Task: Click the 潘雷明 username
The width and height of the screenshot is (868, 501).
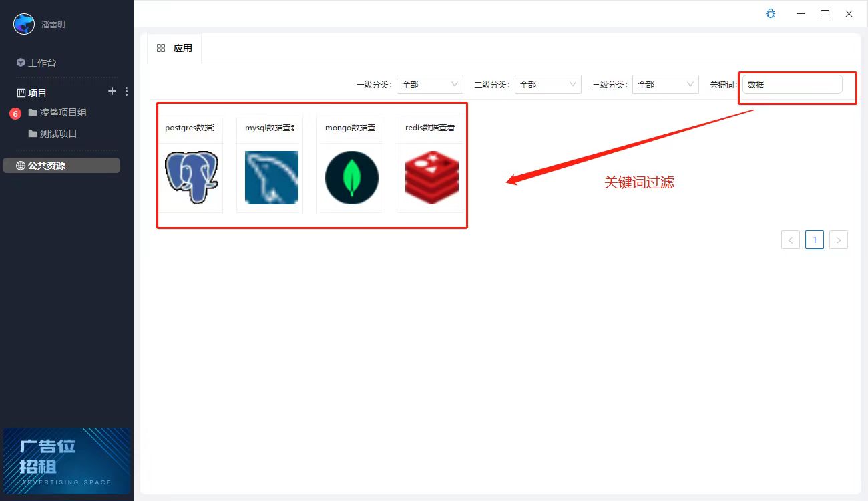Action: coord(53,25)
